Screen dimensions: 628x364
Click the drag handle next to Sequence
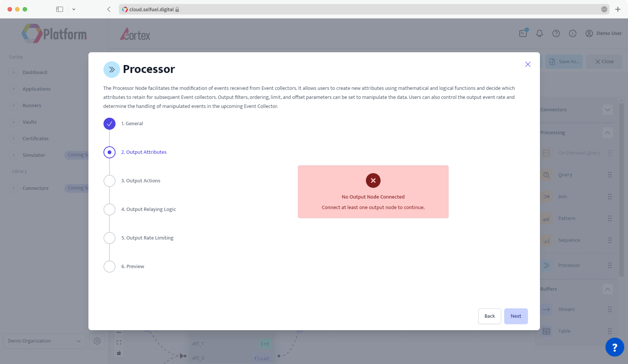tap(610, 240)
